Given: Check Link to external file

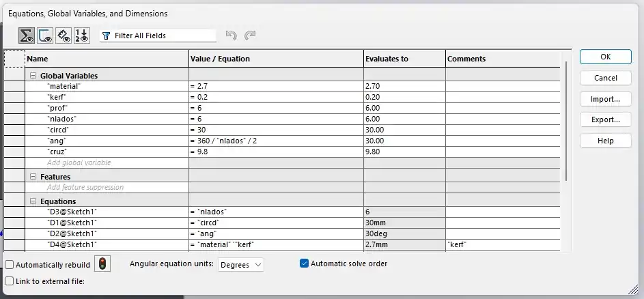Looking at the screenshot, I should click(x=10, y=281).
